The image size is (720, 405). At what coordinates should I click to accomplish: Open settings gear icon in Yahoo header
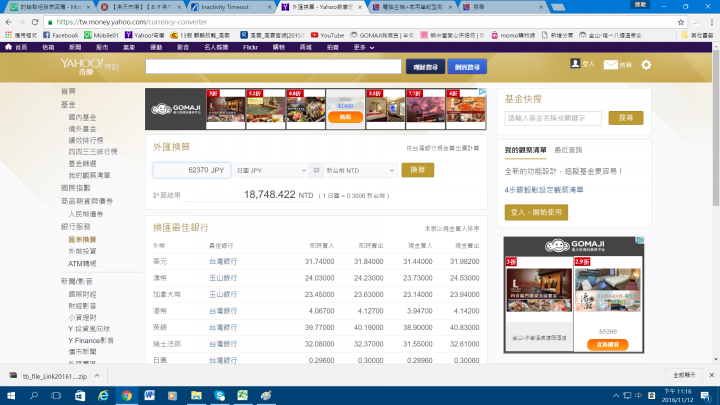click(646, 65)
